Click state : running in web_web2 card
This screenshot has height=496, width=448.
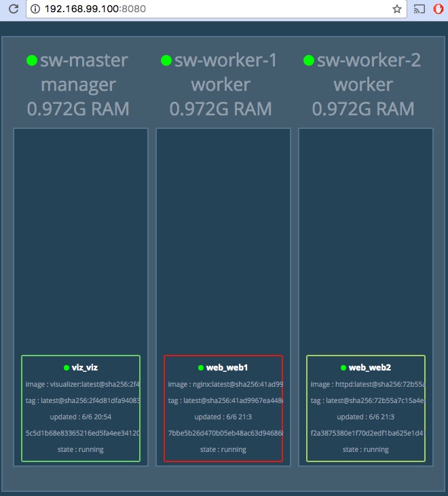(366, 449)
